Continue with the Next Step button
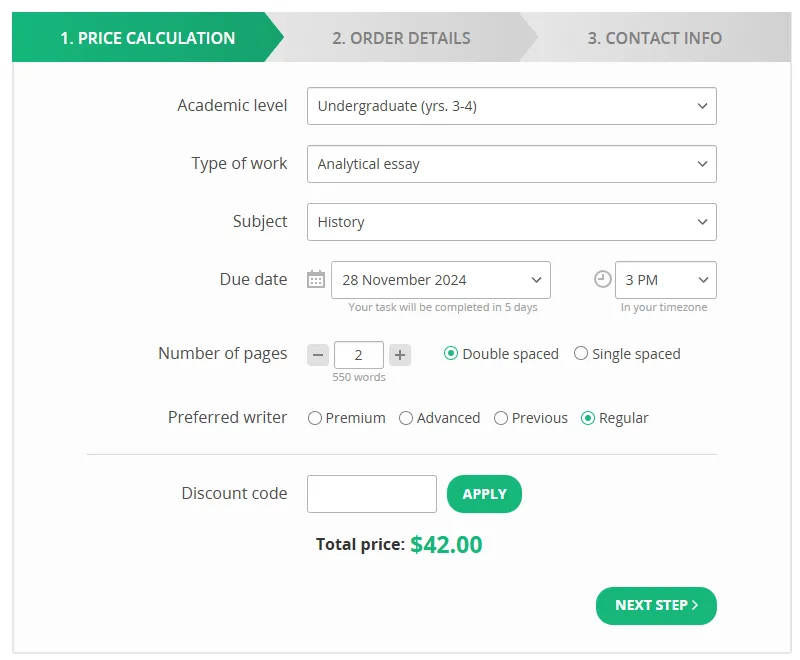Image resolution: width=800 pixels, height=660 pixels. (x=656, y=605)
